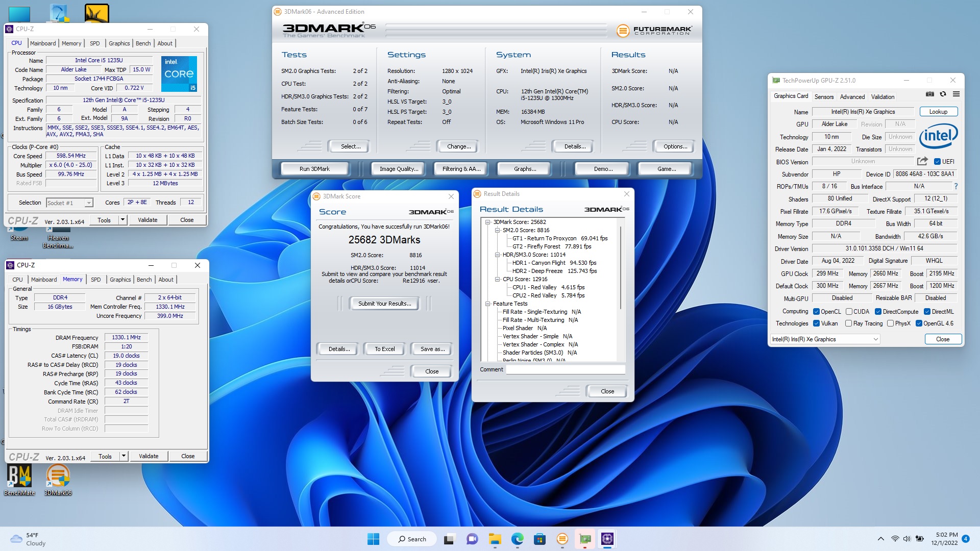Collapse the HDR/SM3.0 Score tree node
Image resolution: width=980 pixels, height=551 pixels.
pyautogui.click(x=497, y=255)
